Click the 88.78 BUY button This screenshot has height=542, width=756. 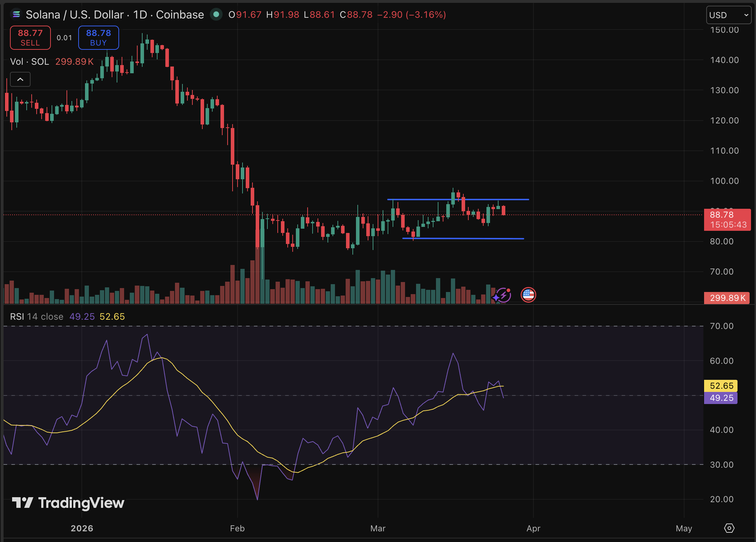coord(98,37)
